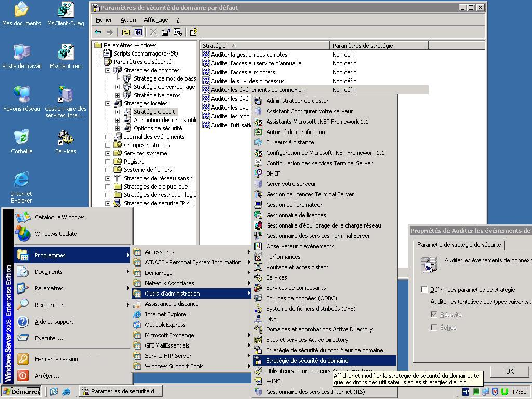Toggle the Échec checkbox
The image size is (532, 399).
[434, 327]
